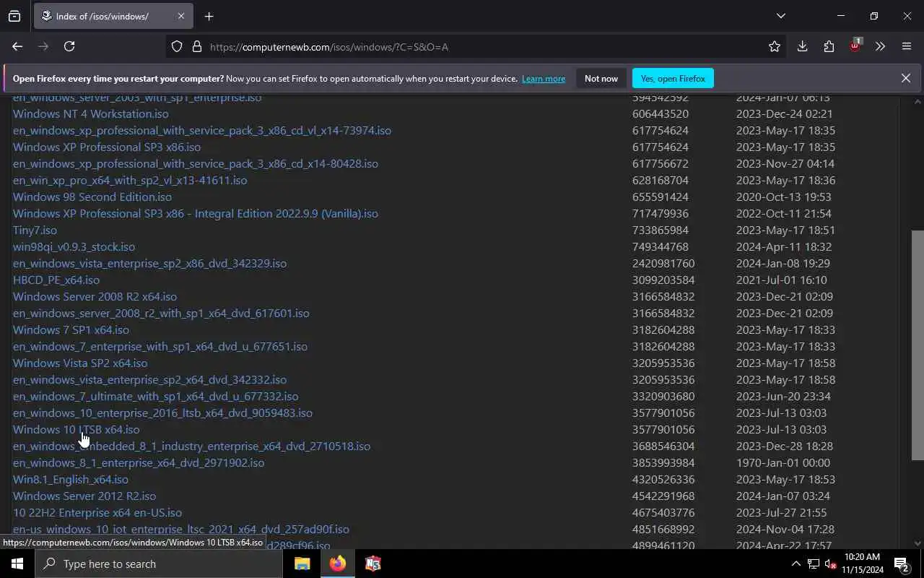924x578 pixels.
Task: Download Win8.1_English_x64.iso
Action: click(x=71, y=479)
